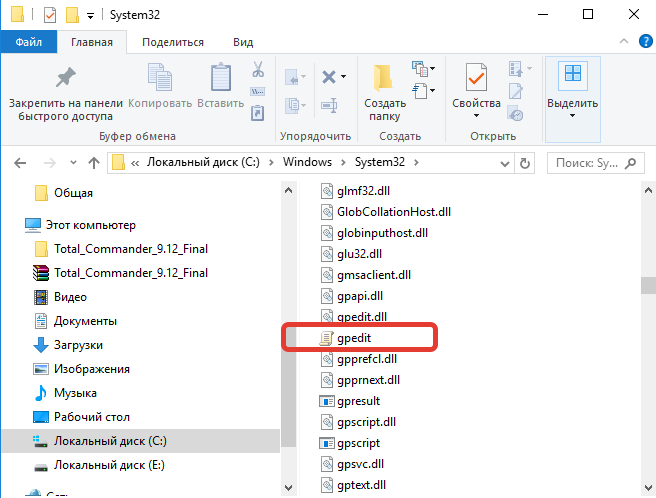Open Загрузки in navigation pane
The width and height of the screenshot is (656, 498).
(68, 345)
